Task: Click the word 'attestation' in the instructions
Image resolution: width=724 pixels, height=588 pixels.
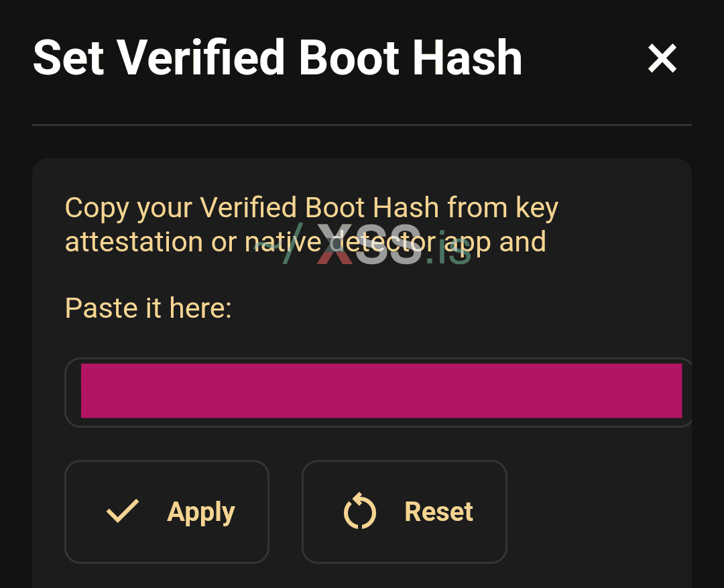Action: pyautogui.click(x=134, y=242)
